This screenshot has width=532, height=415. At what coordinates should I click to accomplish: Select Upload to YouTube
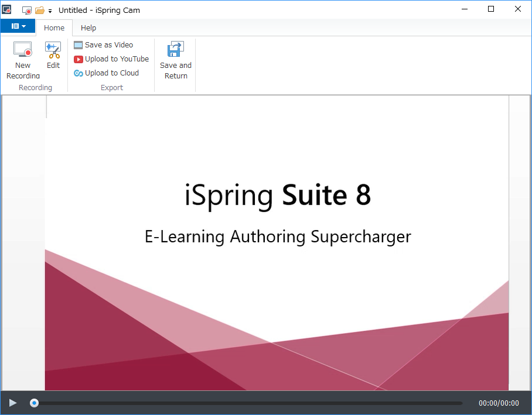111,59
